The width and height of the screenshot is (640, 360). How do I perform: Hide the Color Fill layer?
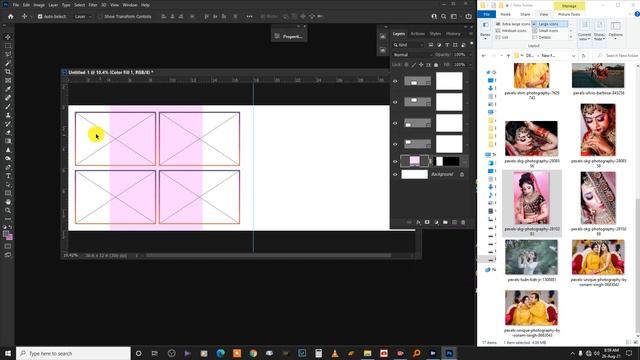point(395,162)
